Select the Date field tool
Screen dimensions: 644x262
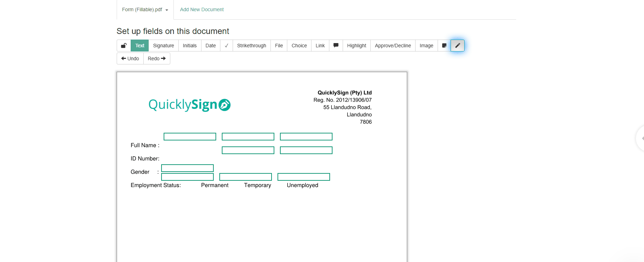211,46
